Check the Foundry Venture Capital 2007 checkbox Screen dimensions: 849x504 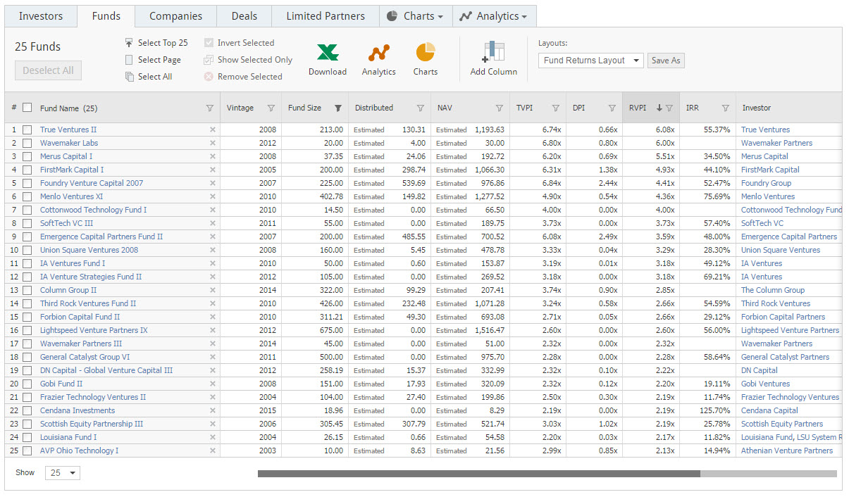[27, 184]
